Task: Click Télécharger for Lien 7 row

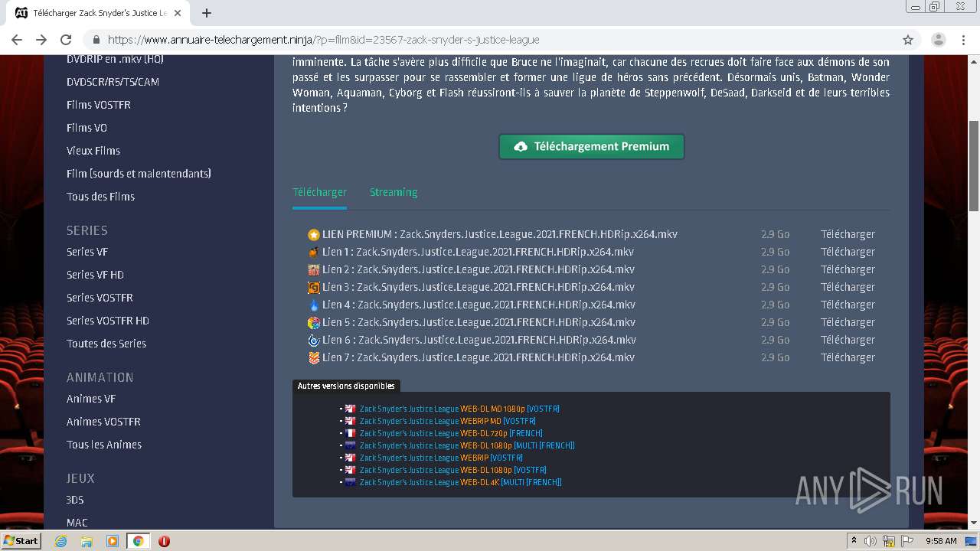Action: [848, 357]
